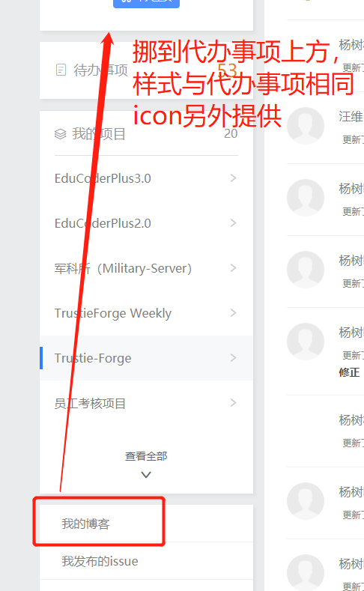Click the chevron for TrustieForge Weekly

pyautogui.click(x=233, y=313)
